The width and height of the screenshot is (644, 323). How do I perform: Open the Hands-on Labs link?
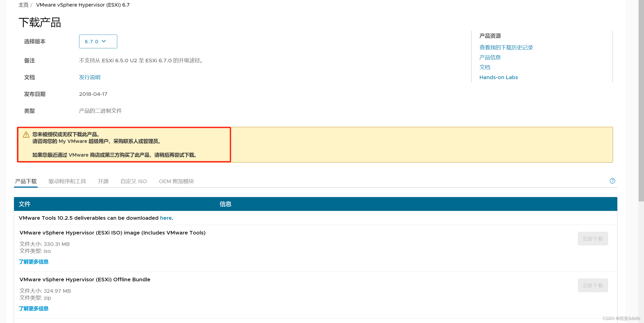(499, 77)
